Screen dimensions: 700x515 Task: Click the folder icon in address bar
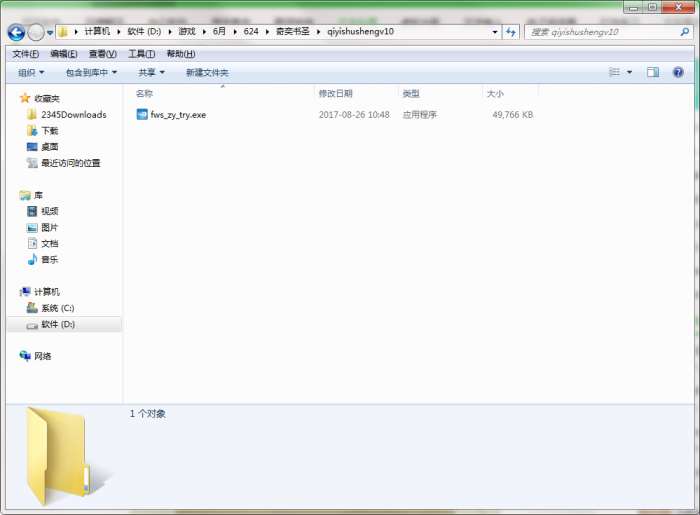tap(63, 32)
